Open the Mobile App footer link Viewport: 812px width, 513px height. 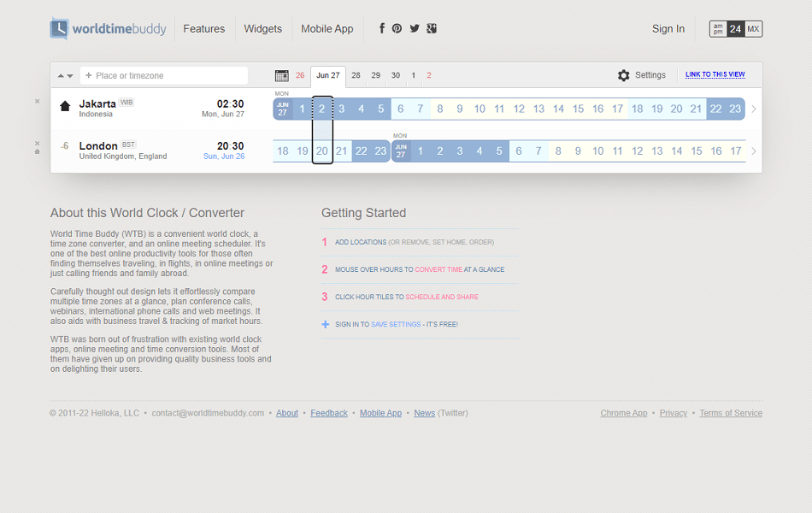(x=380, y=413)
